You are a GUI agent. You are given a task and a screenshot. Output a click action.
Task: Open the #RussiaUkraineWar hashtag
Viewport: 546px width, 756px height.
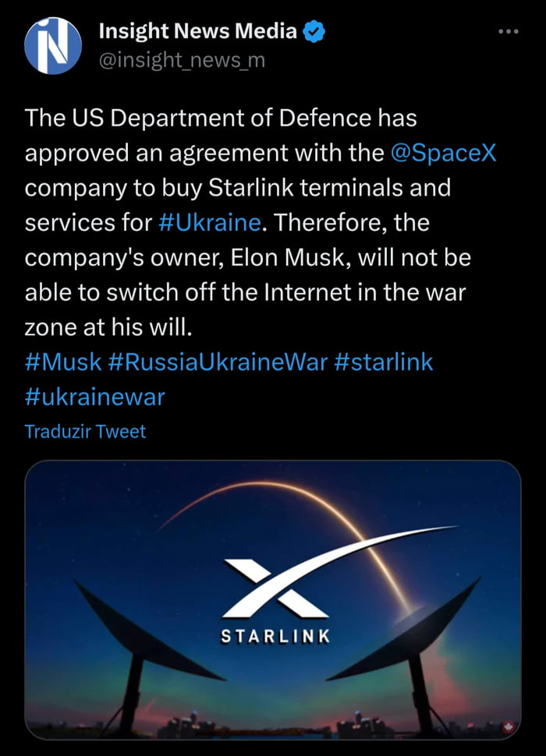[x=218, y=362]
